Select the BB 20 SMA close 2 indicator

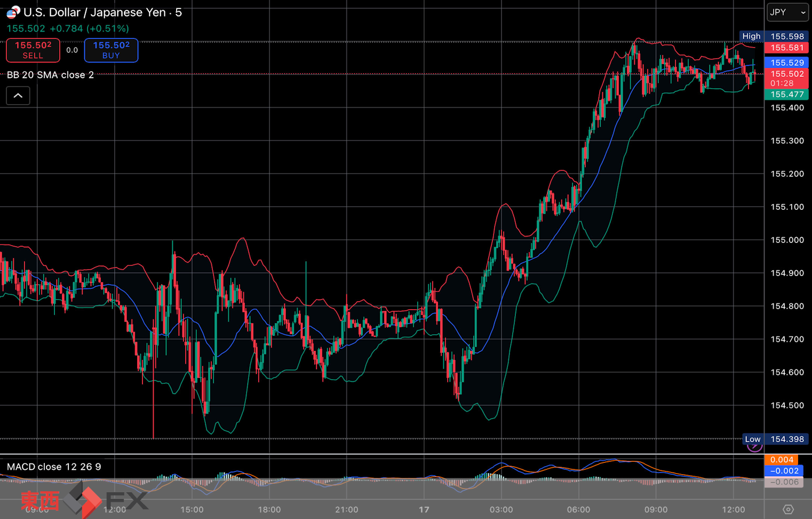pos(51,75)
